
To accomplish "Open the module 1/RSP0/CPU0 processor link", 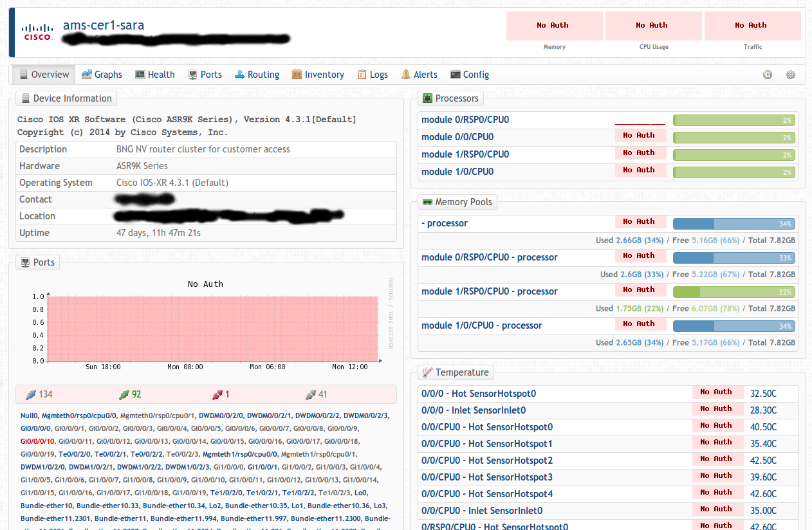I will click(x=465, y=154).
